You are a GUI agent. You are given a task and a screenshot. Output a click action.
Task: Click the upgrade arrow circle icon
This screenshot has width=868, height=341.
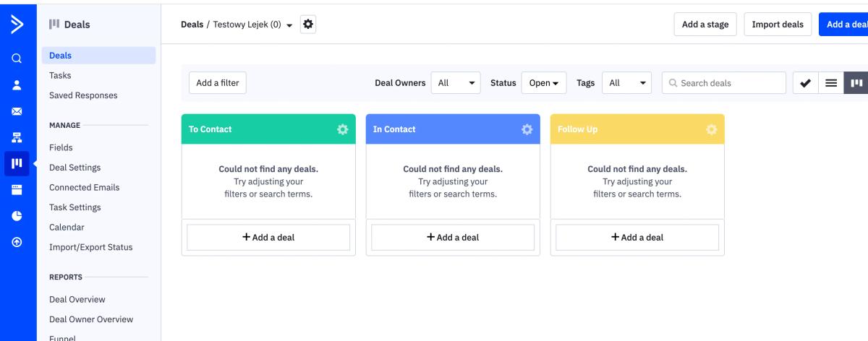pos(16,242)
